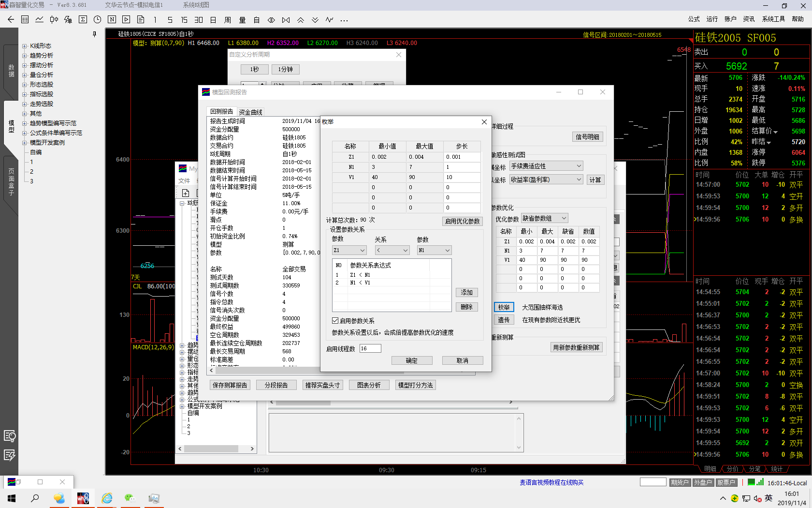The width and height of the screenshot is (812, 508).
Task: Open Internet Explorer from the taskbar
Action: click(x=107, y=498)
